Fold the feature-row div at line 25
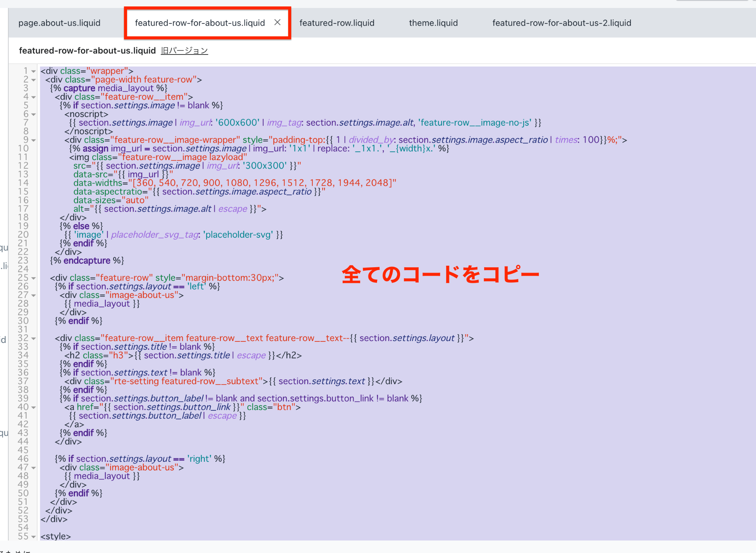The image size is (756, 553). [x=34, y=278]
